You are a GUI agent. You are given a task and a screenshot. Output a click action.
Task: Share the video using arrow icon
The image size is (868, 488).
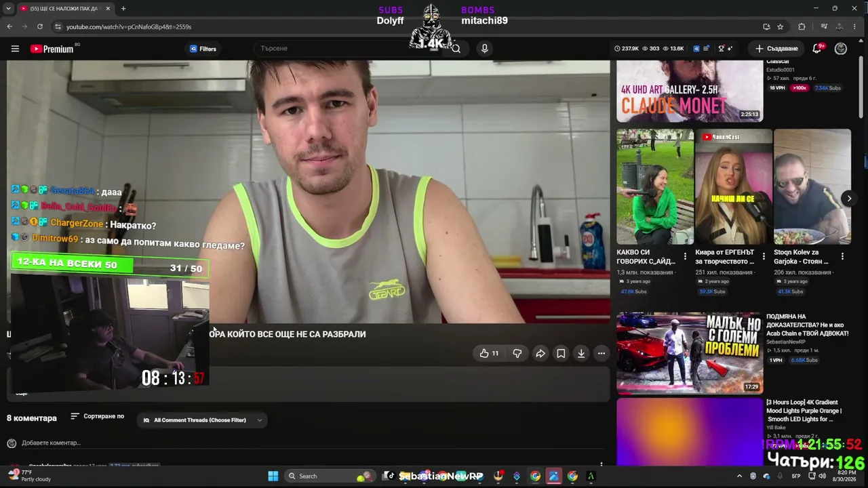[x=540, y=353]
